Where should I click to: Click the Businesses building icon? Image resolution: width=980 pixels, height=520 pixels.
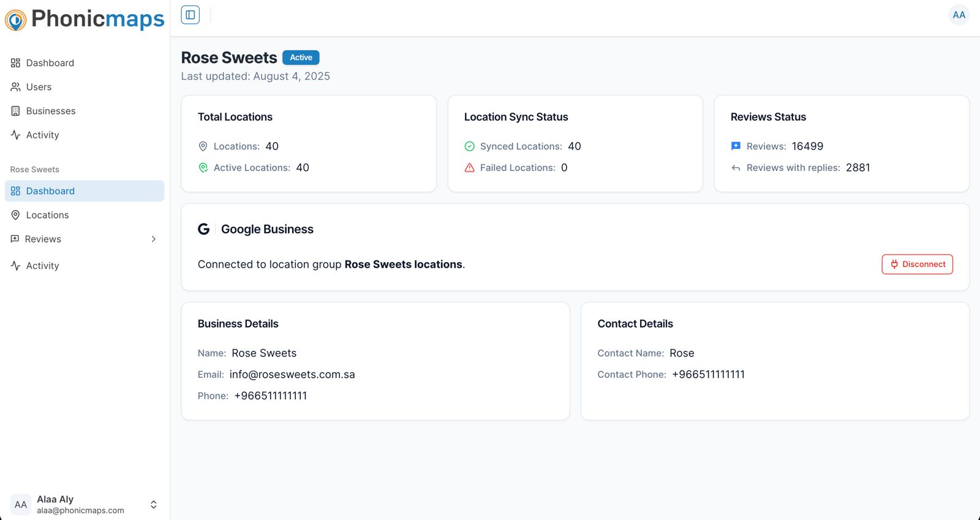(x=16, y=111)
